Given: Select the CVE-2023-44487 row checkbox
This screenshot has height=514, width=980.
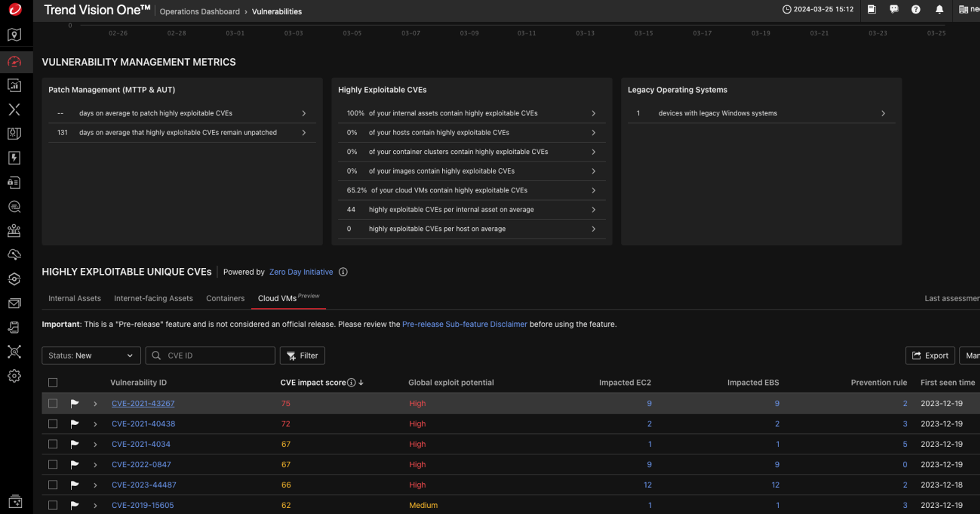Looking at the screenshot, I should pyautogui.click(x=53, y=485).
